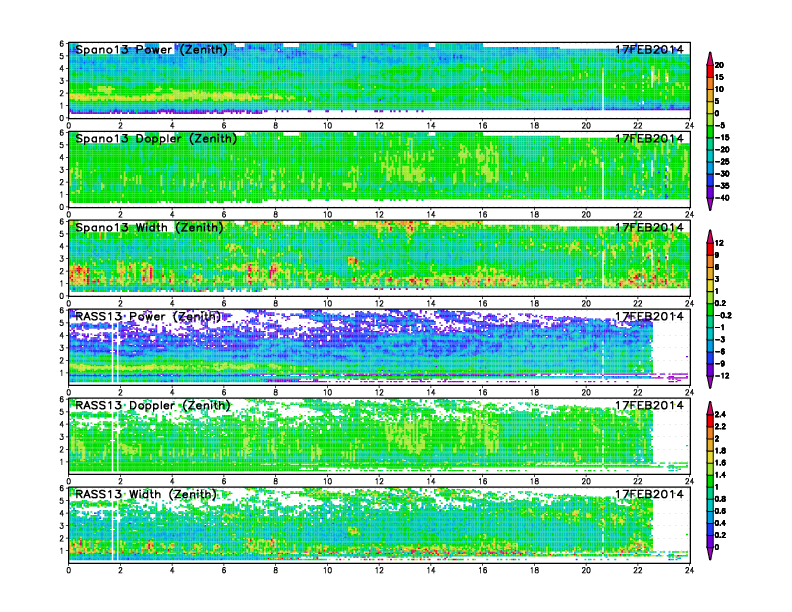Viewport: 792px width, 612px height.
Task: Click the "RASS13 Power (Zenith)" panel title
Action: (x=148, y=316)
